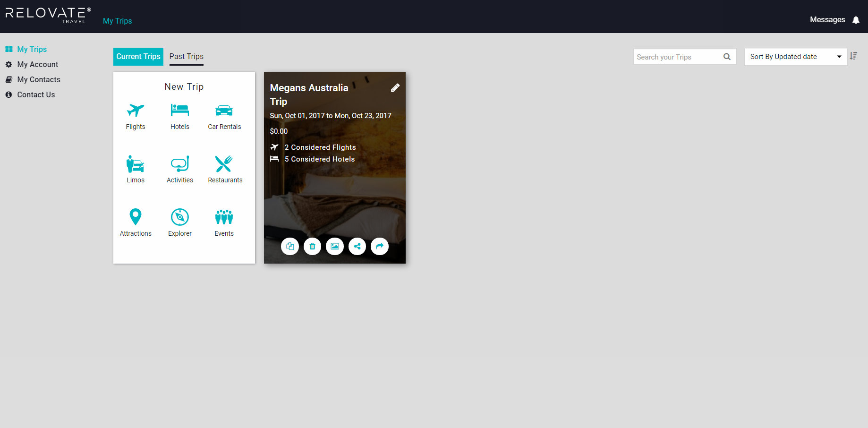Launch the Explorer compass icon
868x428 pixels.
point(179,217)
